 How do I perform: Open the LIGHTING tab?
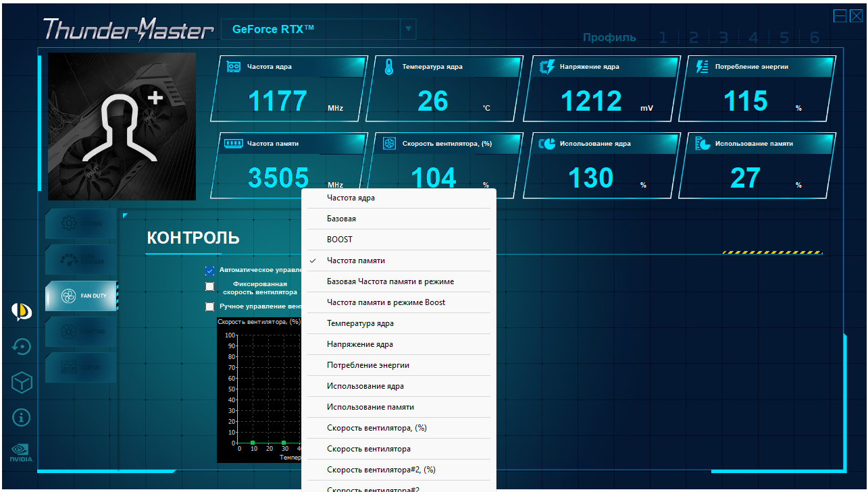coord(81,331)
